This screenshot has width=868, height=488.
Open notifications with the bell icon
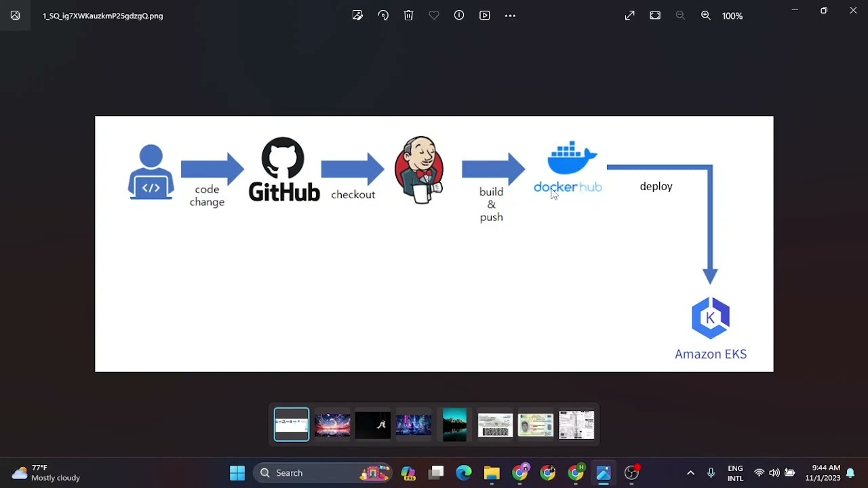pos(850,473)
